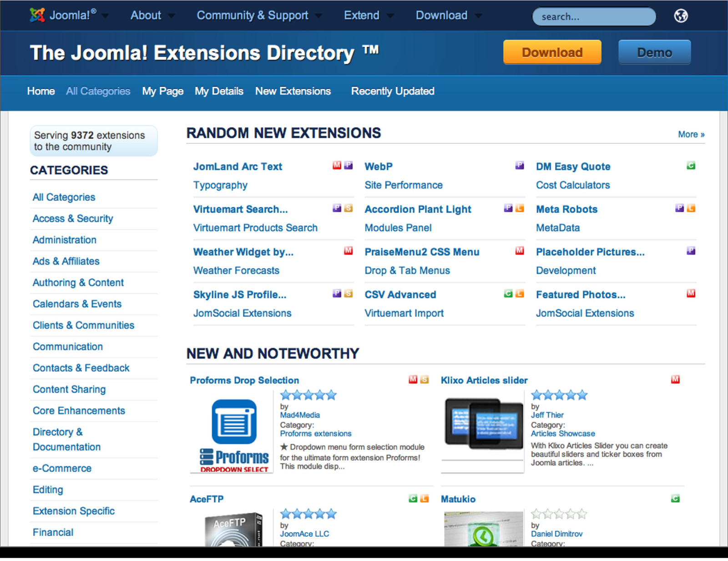
Task: Open the Core Enhancements category
Action: [x=79, y=411]
